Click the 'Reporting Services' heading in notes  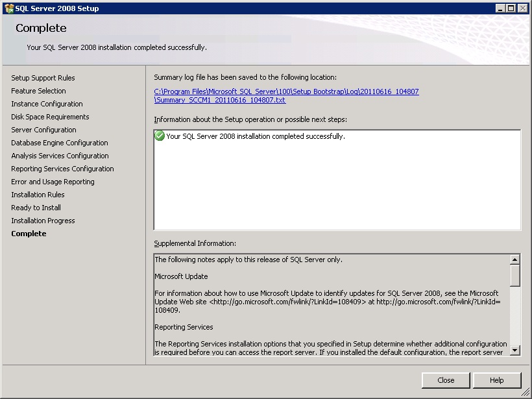tap(184, 327)
